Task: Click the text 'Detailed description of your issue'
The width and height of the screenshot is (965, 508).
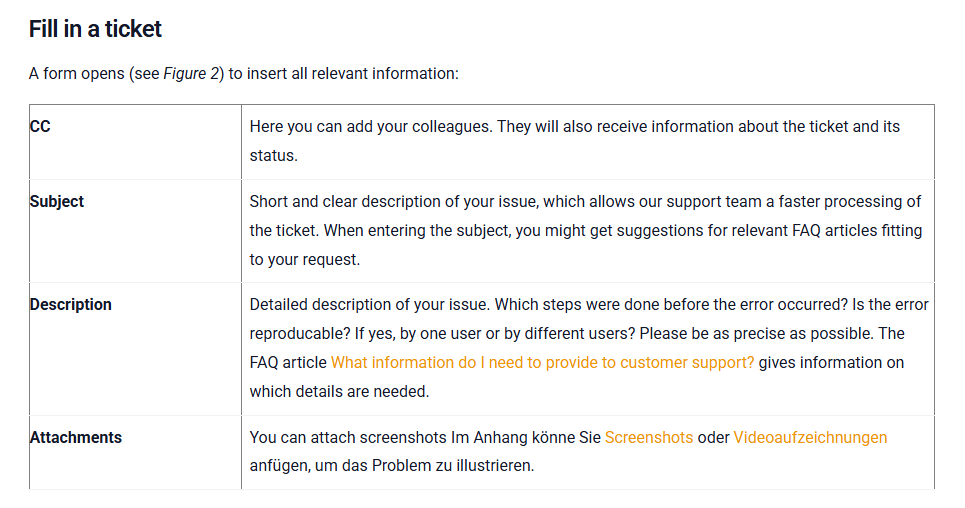Action: pos(369,305)
